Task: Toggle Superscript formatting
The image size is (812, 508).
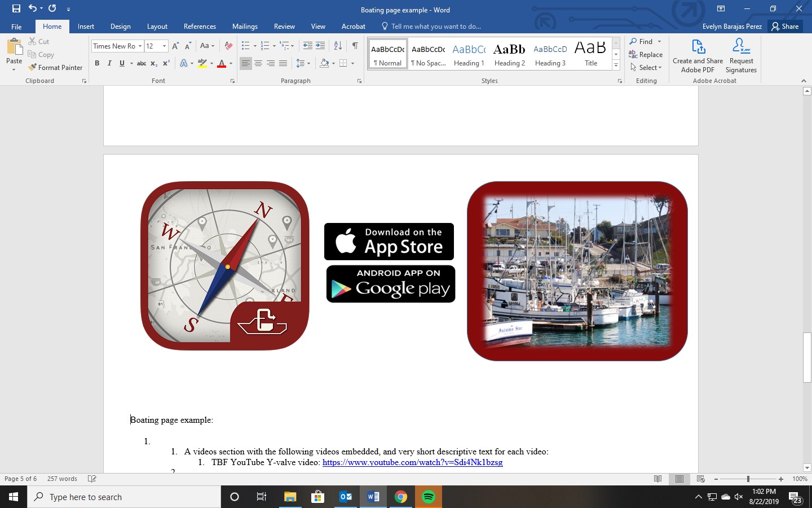Action: click(x=166, y=63)
